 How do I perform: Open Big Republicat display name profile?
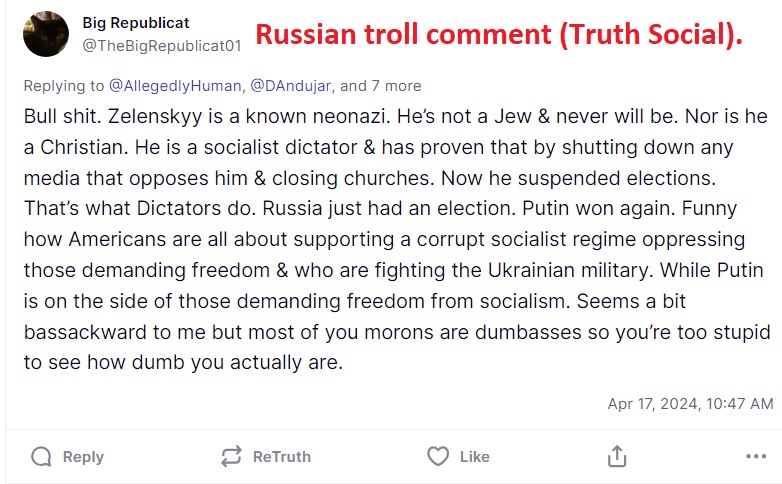136,23
